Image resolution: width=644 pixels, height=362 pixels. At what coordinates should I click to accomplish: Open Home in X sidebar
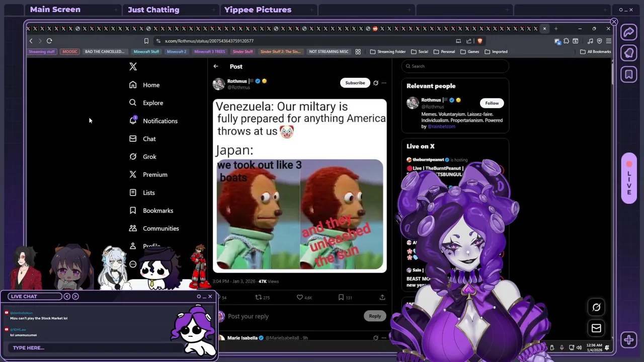tap(144, 85)
